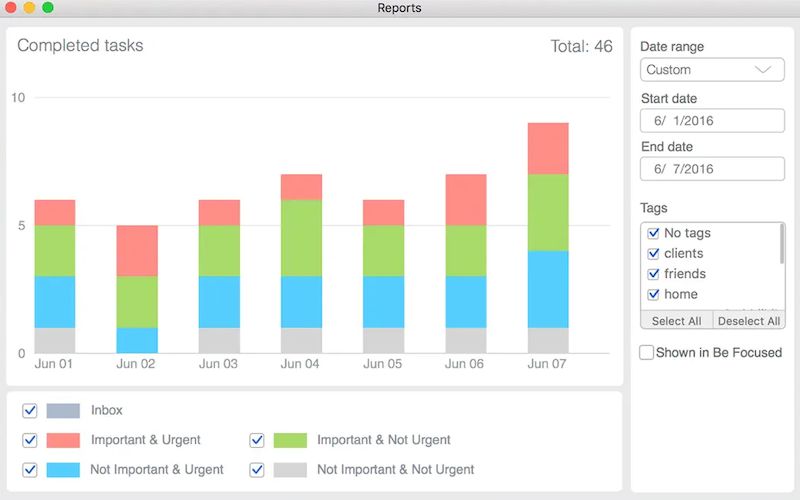The height and width of the screenshot is (500, 800).
Task: Click the Start date field
Action: pyautogui.click(x=712, y=121)
